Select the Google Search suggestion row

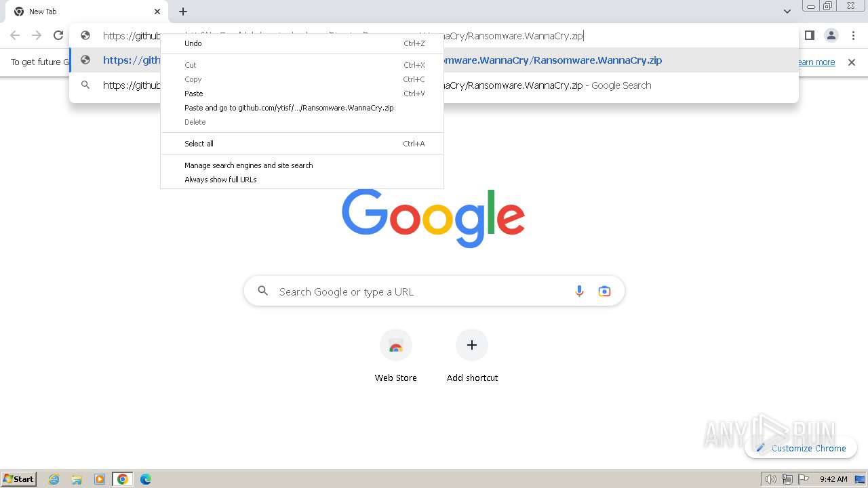coord(434,85)
